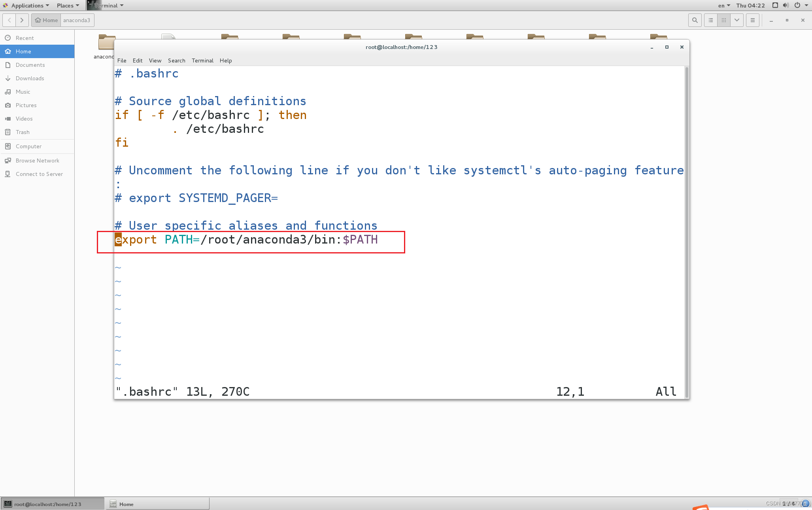Go forward with the right arrow
Image resolution: width=812 pixels, height=510 pixels.
pyautogui.click(x=22, y=20)
